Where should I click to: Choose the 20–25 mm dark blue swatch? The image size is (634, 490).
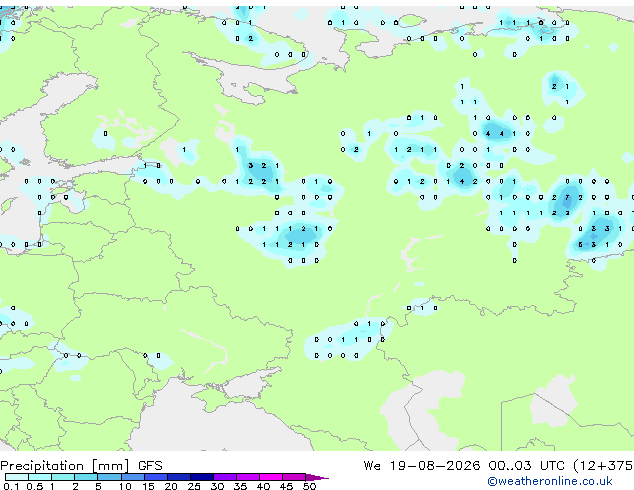click(178, 477)
